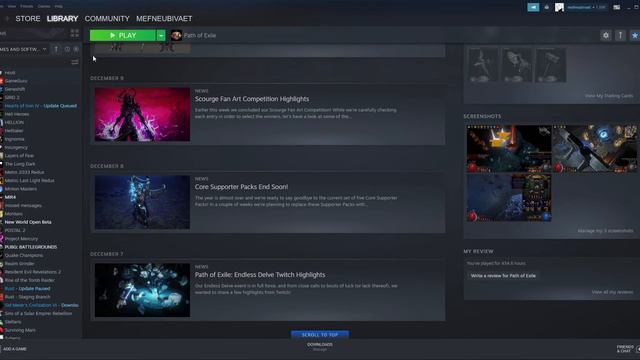640x360 pixels.
Task: Click the green PLAY button
Action: click(x=123, y=36)
